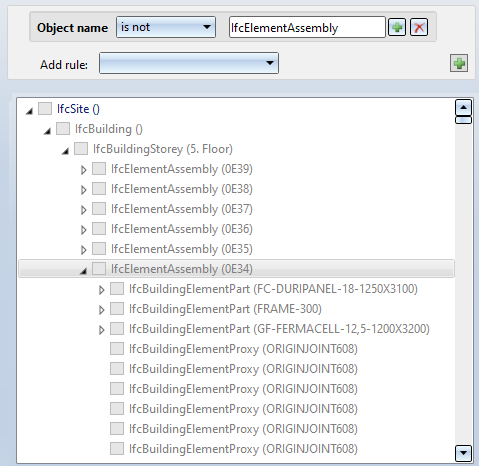Check the IfcElementAssembly (0E36) checkbox
The height and width of the screenshot is (466, 479).
[x=99, y=229]
